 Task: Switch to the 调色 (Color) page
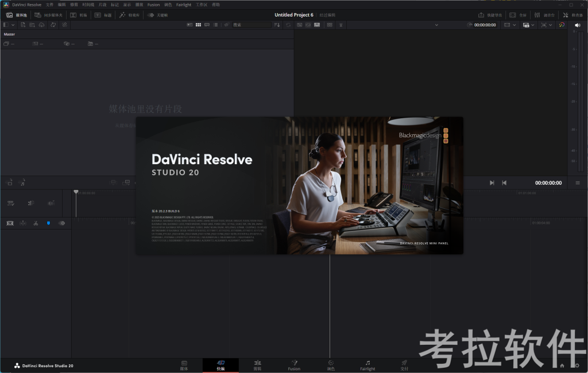(331, 366)
